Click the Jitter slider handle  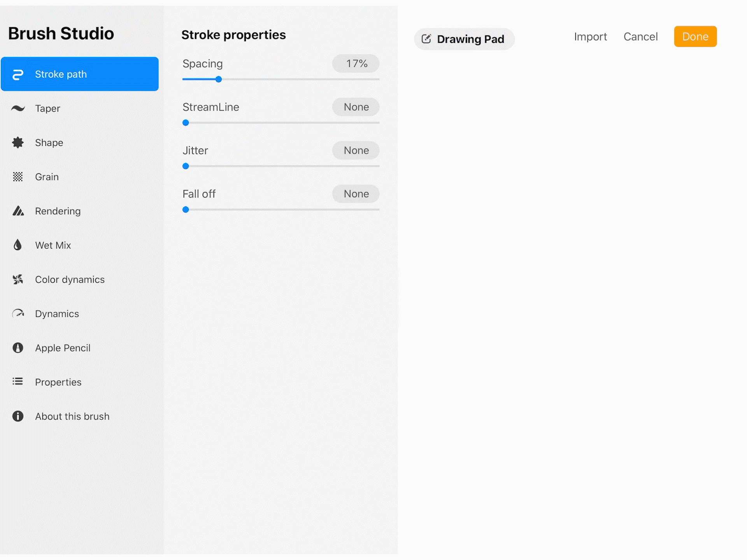point(186,166)
